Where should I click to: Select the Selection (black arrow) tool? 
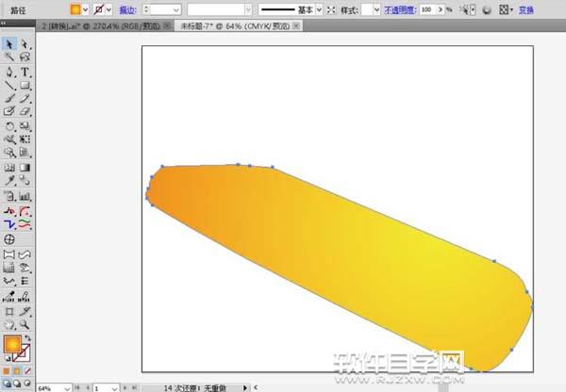point(9,44)
